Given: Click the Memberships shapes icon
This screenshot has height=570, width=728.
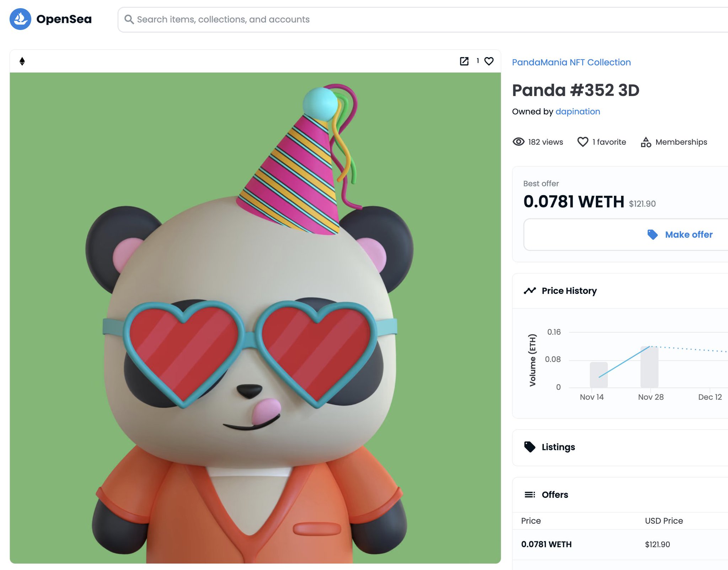Looking at the screenshot, I should [646, 142].
